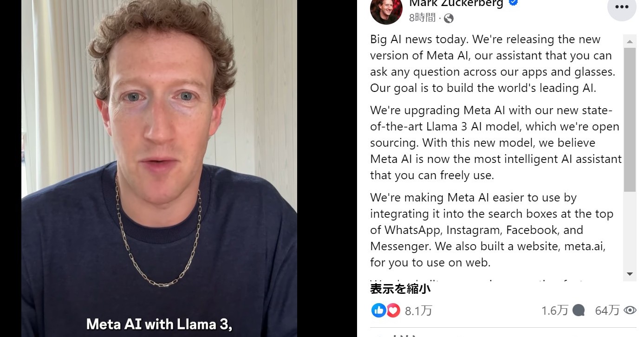
Task: Open Mark Zuckerberg profile name link
Action: click(456, 3)
